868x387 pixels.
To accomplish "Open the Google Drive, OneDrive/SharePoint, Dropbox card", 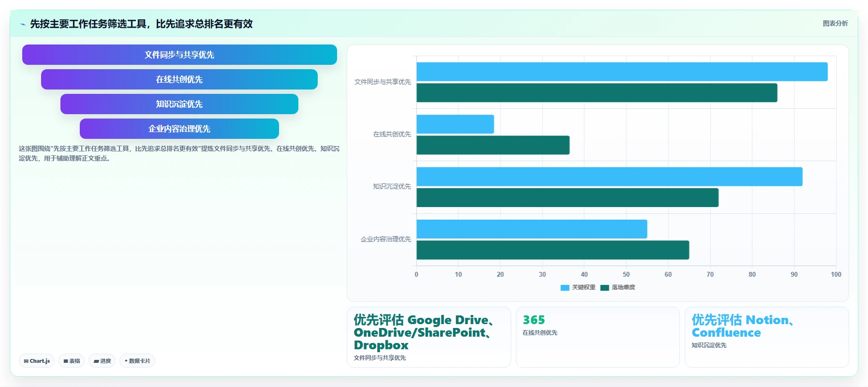I will point(428,337).
